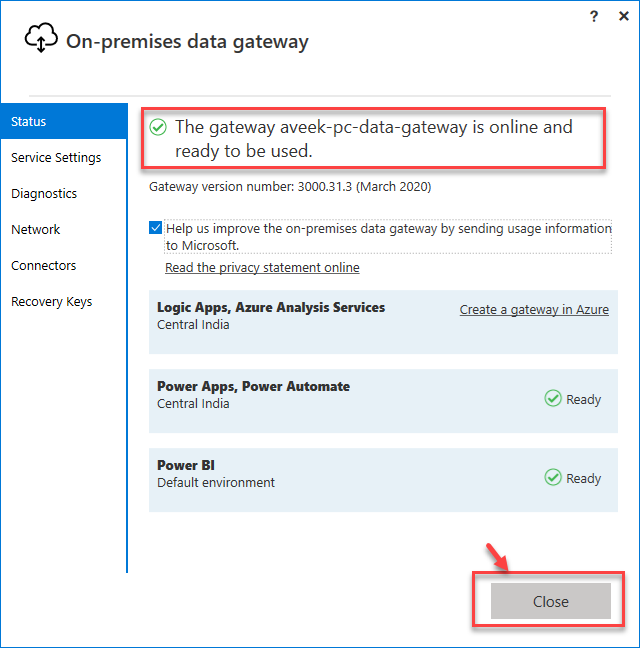The image size is (640, 648).
Task: Click the gateway version number text
Action: (290, 186)
